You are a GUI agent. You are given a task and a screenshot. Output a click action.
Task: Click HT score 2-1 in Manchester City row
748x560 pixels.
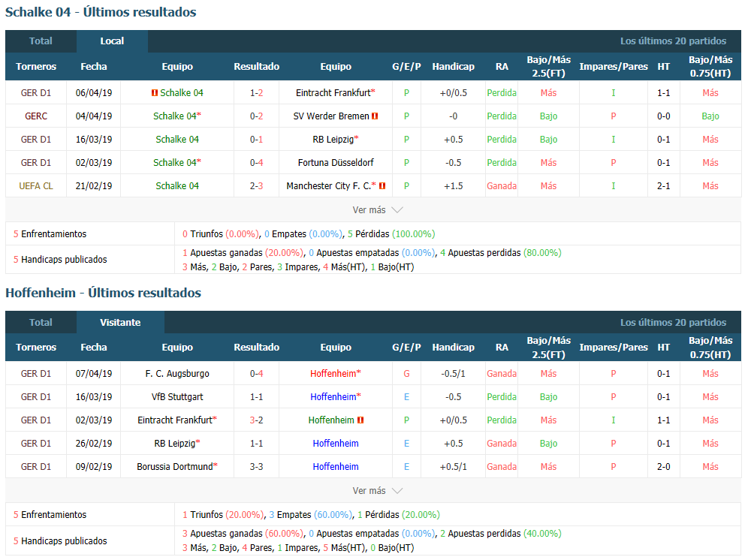click(x=664, y=186)
